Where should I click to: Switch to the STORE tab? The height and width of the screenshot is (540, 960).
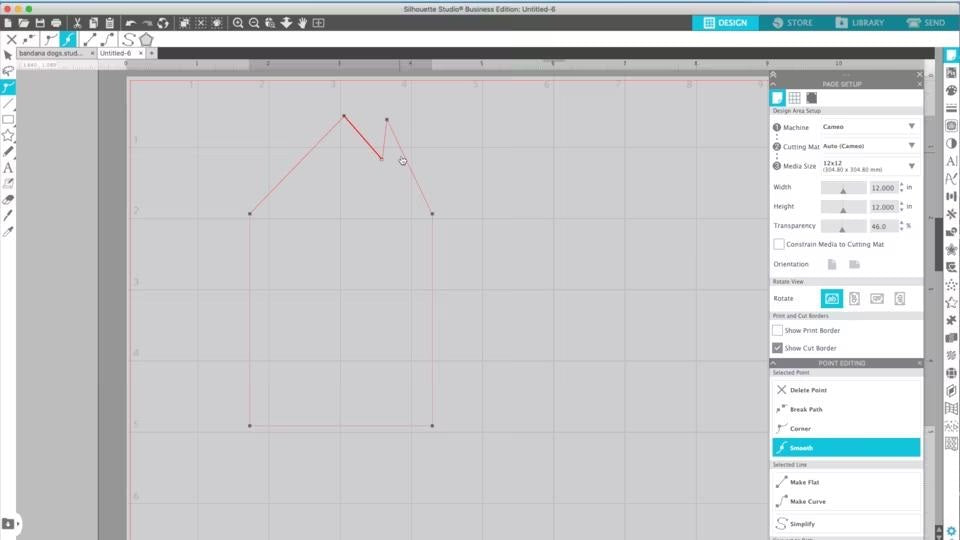(x=792, y=23)
